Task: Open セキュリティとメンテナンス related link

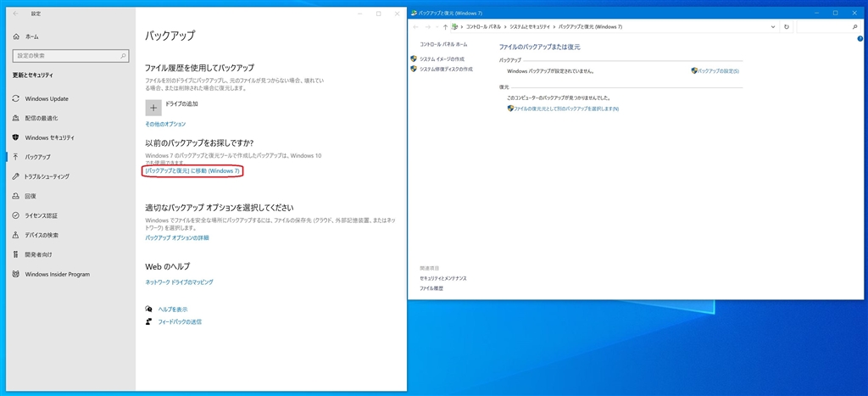Action: click(442, 278)
